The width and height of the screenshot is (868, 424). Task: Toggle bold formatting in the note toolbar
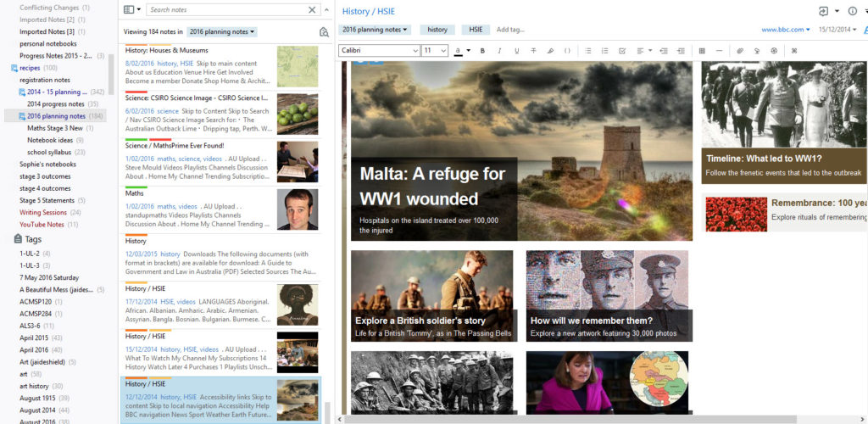(482, 51)
